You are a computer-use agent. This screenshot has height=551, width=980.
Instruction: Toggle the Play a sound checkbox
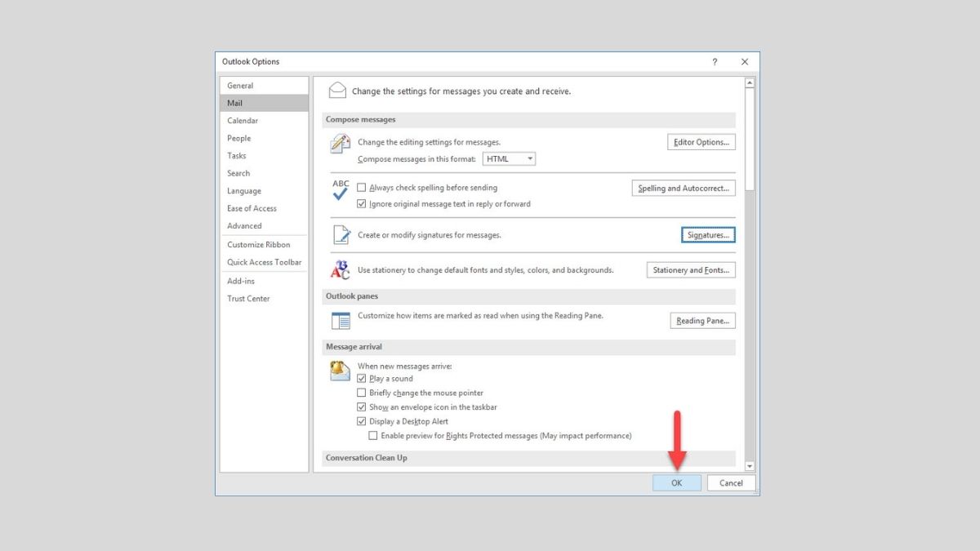click(362, 379)
